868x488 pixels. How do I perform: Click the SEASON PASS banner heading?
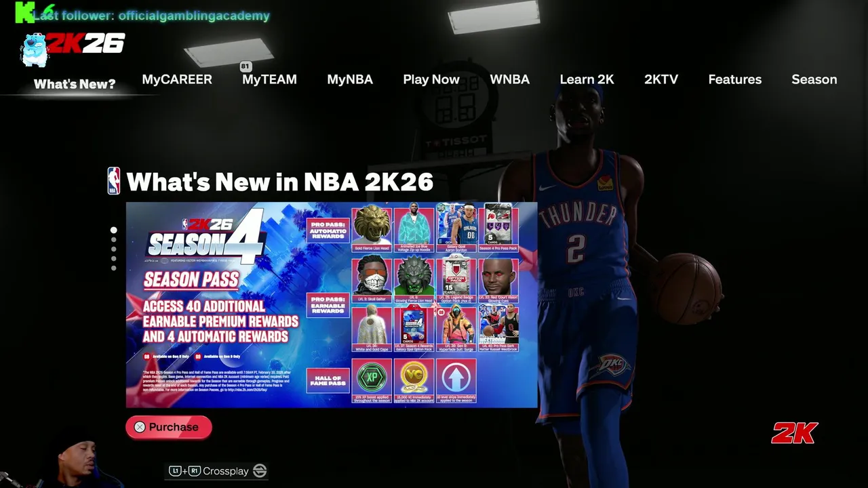coord(191,279)
